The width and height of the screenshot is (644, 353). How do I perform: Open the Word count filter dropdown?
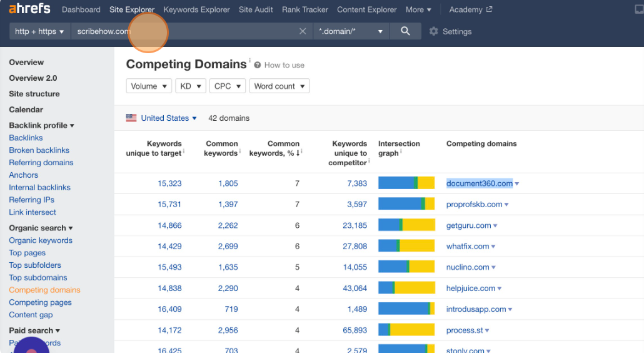[279, 86]
